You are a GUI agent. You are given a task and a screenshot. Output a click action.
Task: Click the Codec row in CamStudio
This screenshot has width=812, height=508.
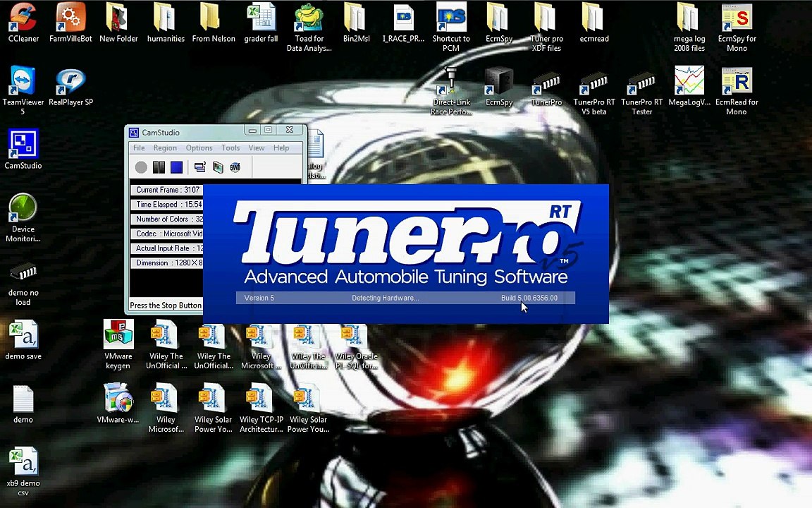coord(167,234)
